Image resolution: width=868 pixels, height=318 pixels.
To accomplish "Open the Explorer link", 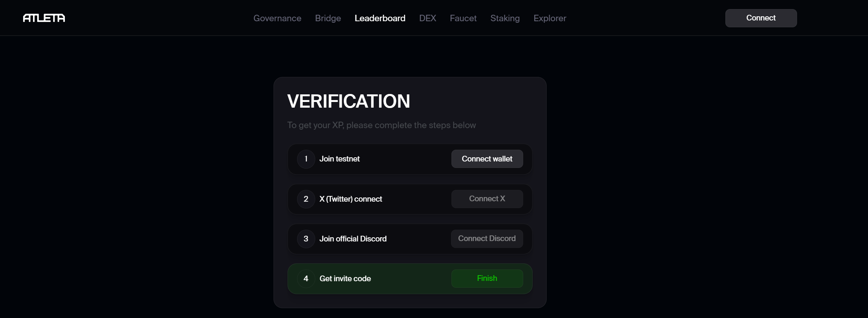I will (550, 18).
